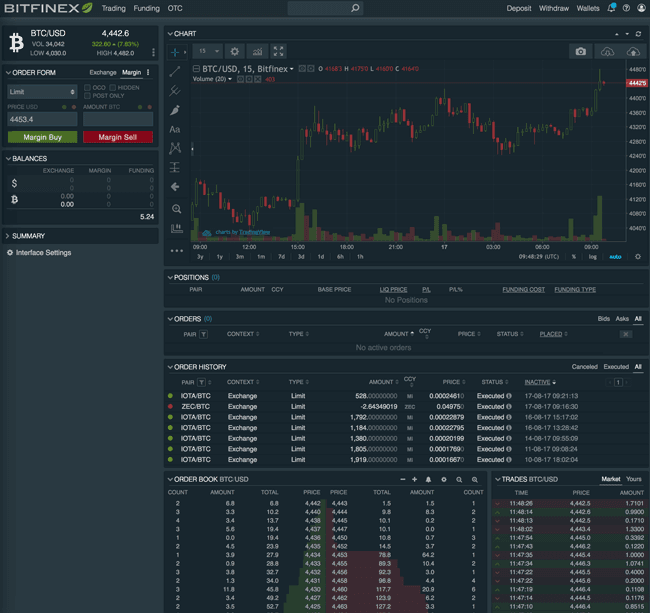The width and height of the screenshot is (650, 613).
Task: Collapse the CHART panel
Action: [x=170, y=34]
